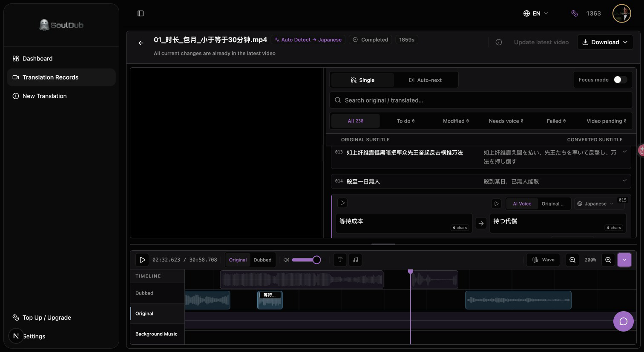Toggle the music note track button
The height and width of the screenshot is (352, 644).
click(356, 260)
